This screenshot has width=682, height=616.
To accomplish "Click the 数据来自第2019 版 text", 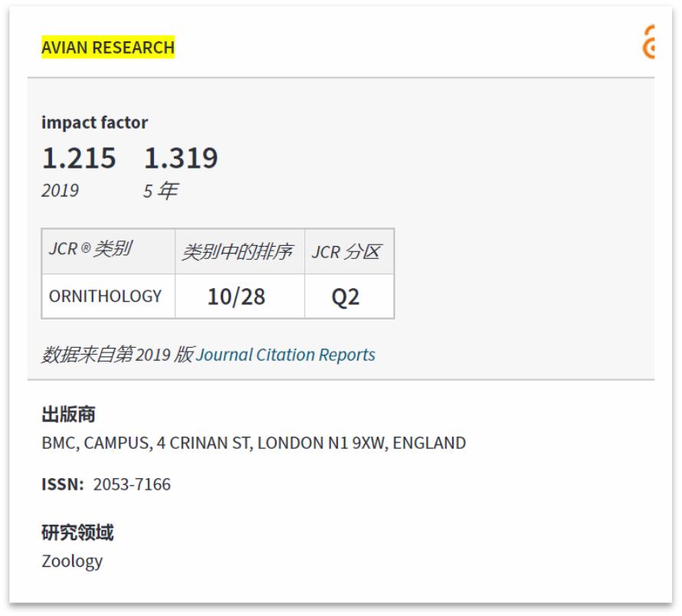I will (118, 355).
